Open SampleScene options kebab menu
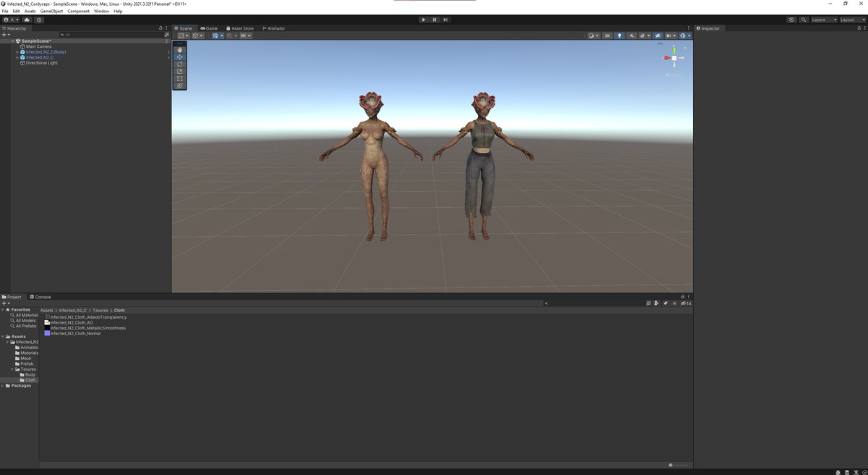This screenshot has height=475, width=868. 167,41
